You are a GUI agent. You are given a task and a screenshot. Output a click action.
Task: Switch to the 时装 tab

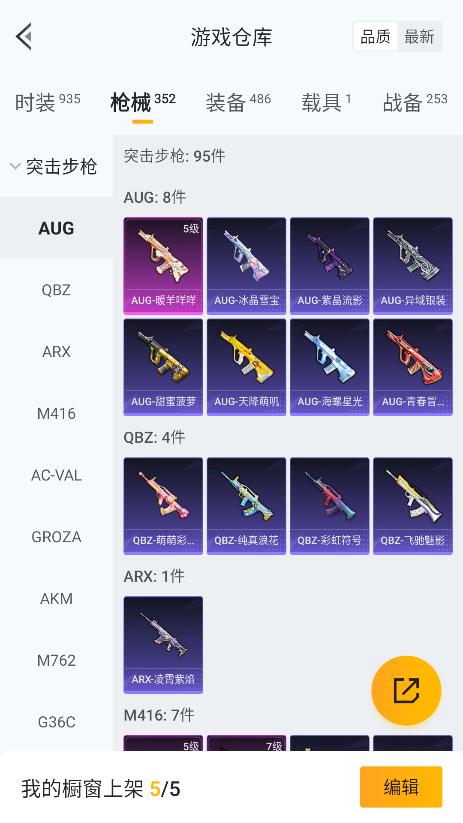click(47, 102)
